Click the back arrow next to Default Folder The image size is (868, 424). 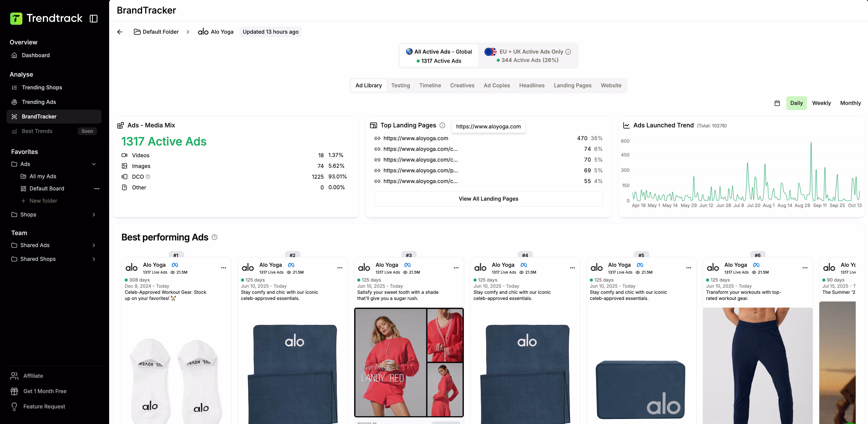point(120,31)
